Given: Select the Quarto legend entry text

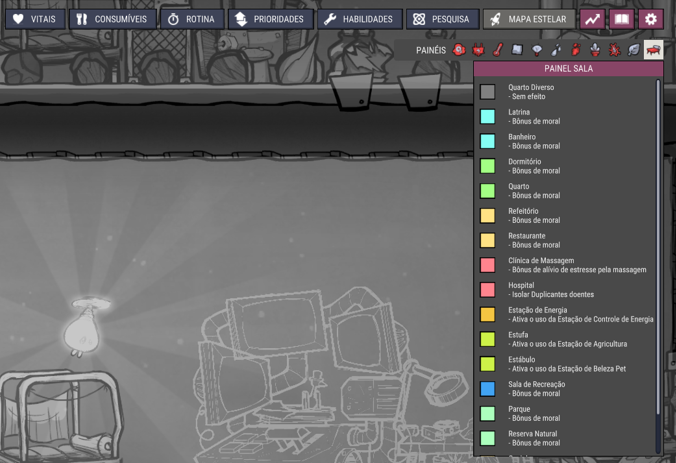Looking at the screenshot, I should [518, 186].
